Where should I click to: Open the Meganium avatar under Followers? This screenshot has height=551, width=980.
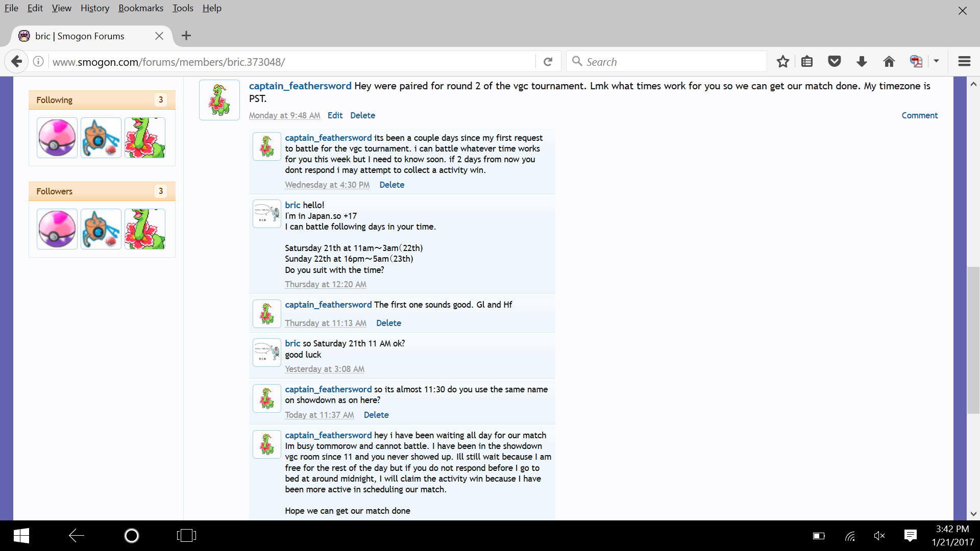click(x=145, y=229)
